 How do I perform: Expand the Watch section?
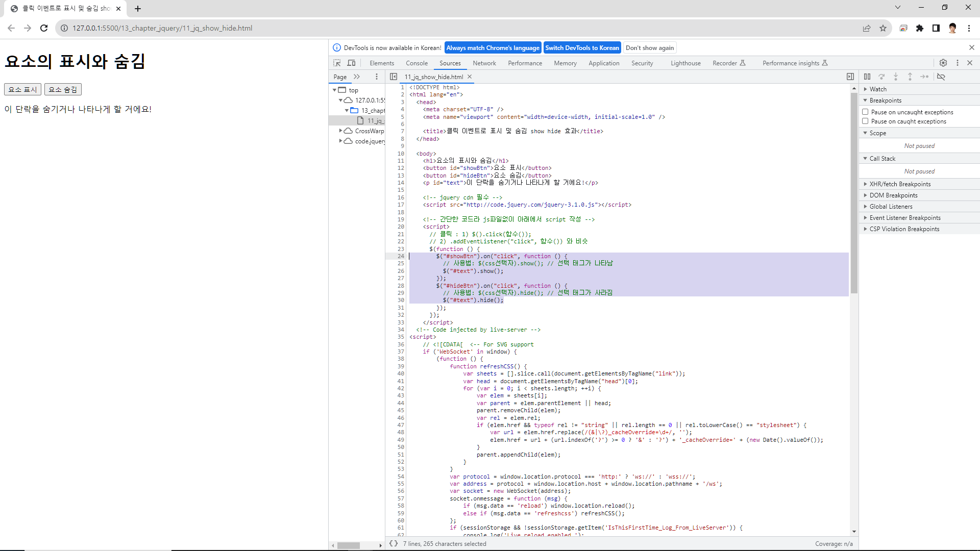(878, 89)
